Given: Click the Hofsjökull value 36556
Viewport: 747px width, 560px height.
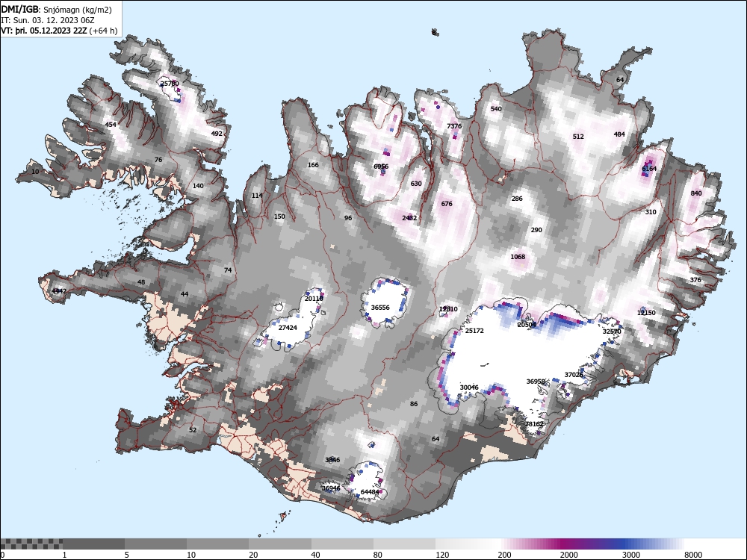Looking at the screenshot, I should coord(380,308).
